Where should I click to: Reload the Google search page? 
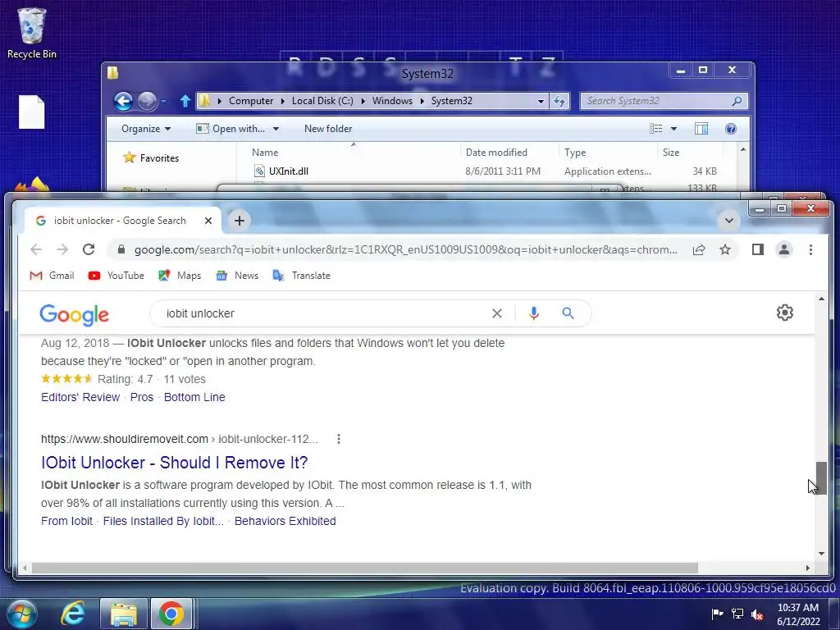point(89,249)
